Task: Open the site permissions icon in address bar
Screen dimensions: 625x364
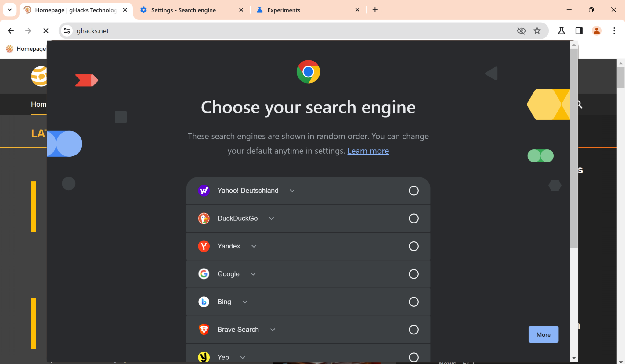Action: (67, 30)
